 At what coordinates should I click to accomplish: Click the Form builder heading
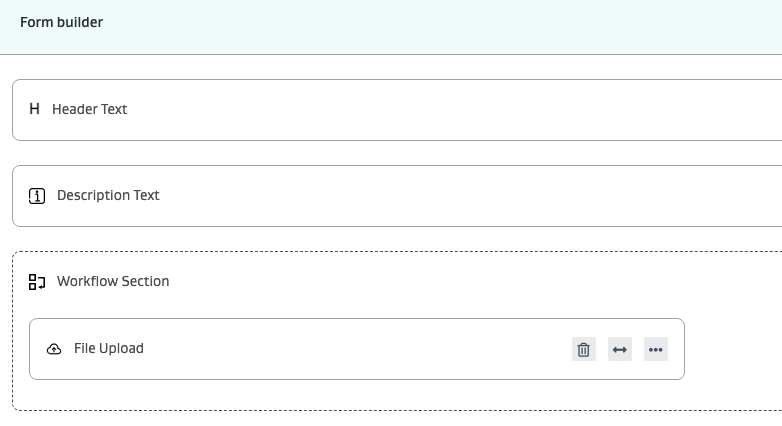tap(61, 22)
